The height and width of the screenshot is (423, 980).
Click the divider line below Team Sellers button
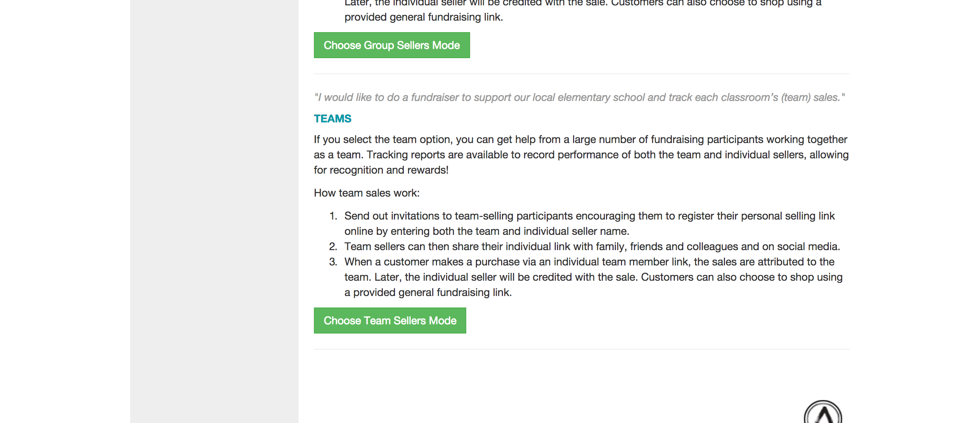point(581,349)
